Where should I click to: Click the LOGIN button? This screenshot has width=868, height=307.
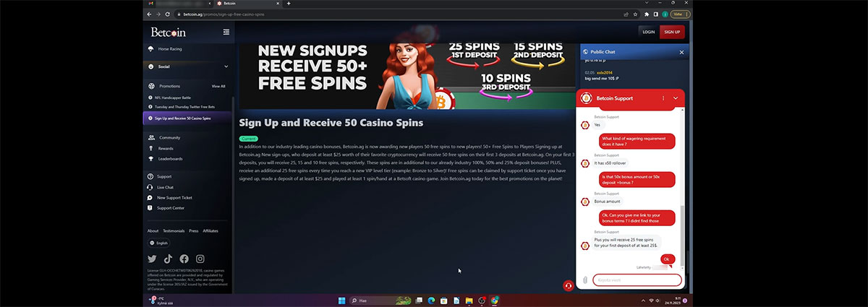[649, 32]
